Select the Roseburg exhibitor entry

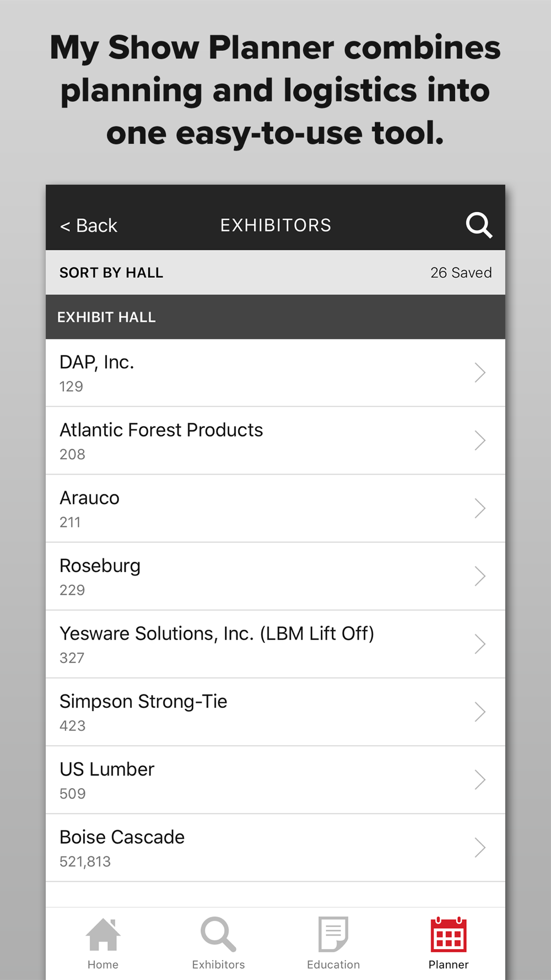pos(275,577)
